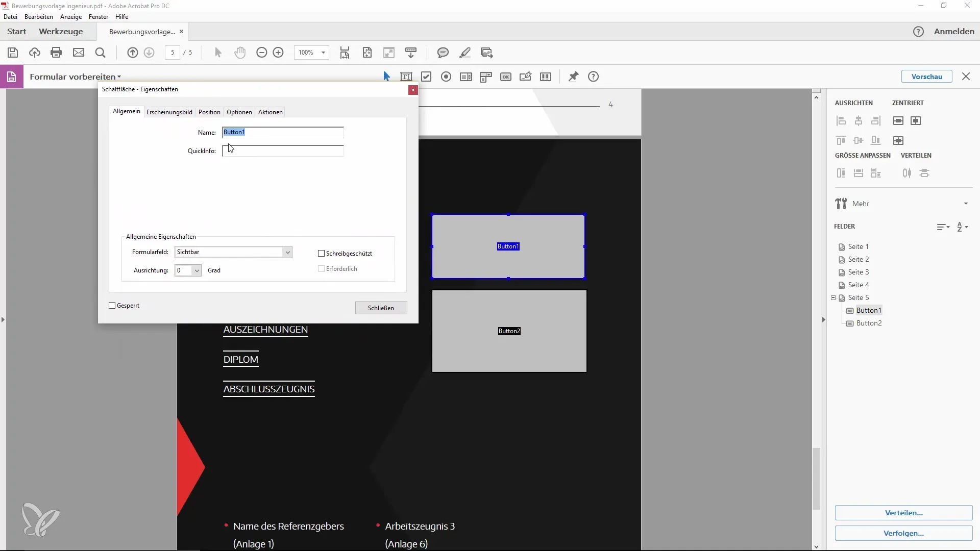Image resolution: width=980 pixels, height=551 pixels.
Task: Open the A-Z sorting dropdown
Action: 963,227
